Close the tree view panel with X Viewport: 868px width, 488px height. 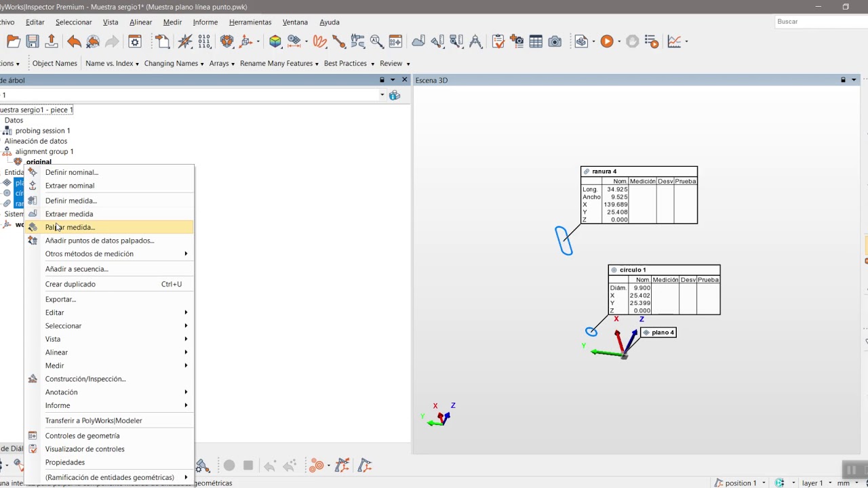[405, 80]
